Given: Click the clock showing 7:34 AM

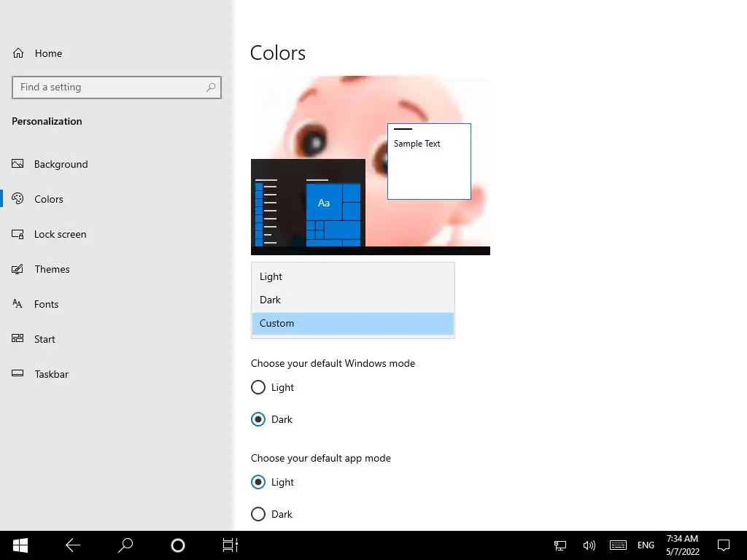Looking at the screenshot, I should (682, 539).
